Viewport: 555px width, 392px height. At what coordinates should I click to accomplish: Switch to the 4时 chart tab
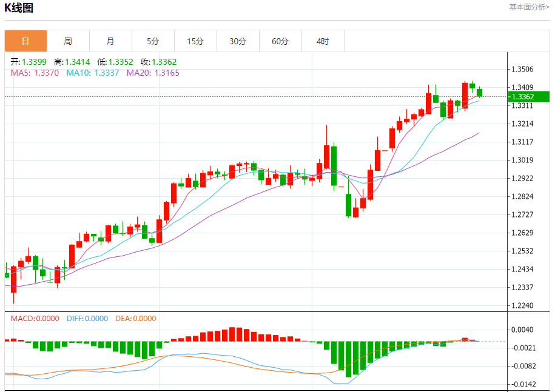coord(323,41)
